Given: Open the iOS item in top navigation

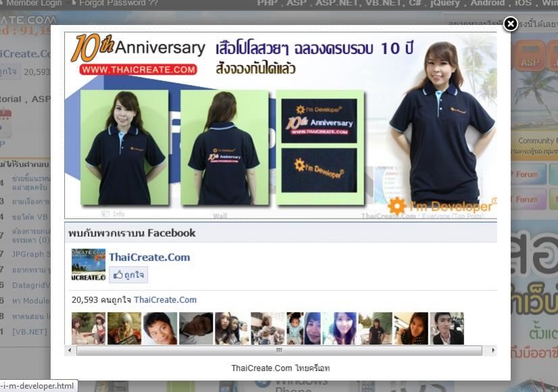Looking at the screenshot, I should pos(523,3).
